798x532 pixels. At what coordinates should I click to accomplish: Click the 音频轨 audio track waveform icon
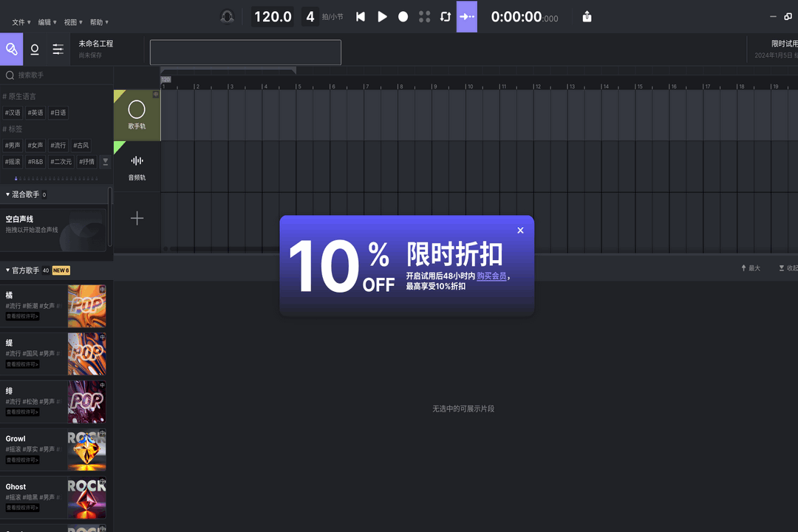click(x=137, y=160)
